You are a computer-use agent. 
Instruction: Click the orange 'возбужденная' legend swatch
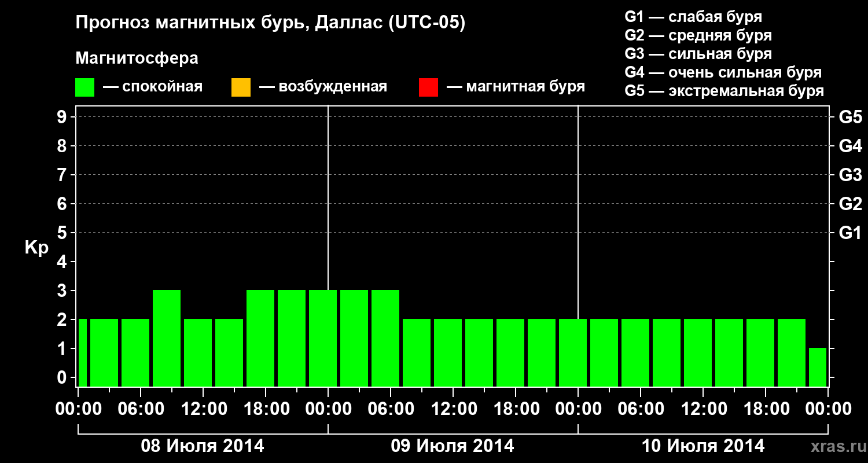pyautogui.click(x=241, y=87)
